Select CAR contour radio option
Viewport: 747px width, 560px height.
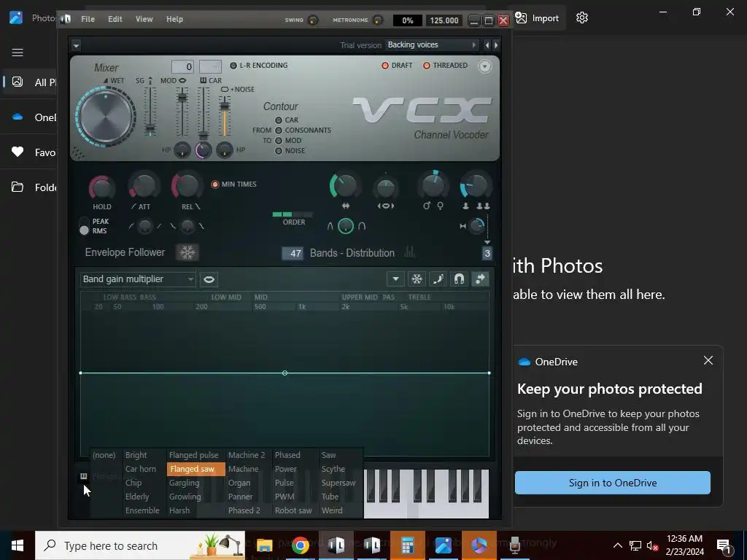point(279,120)
